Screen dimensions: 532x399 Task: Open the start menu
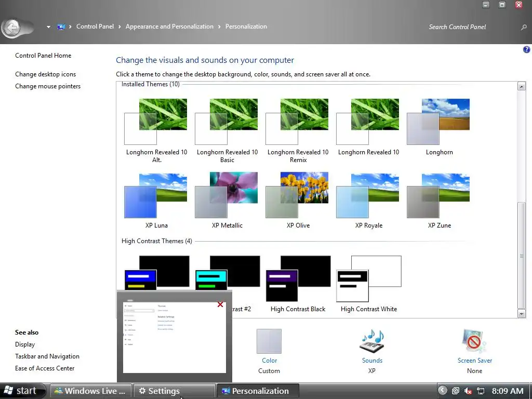[23, 391]
